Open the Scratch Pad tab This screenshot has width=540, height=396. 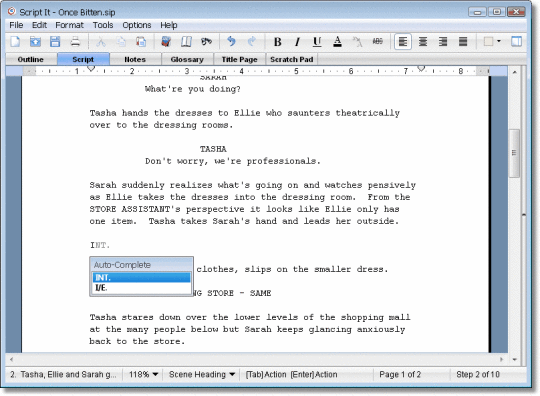(292, 59)
